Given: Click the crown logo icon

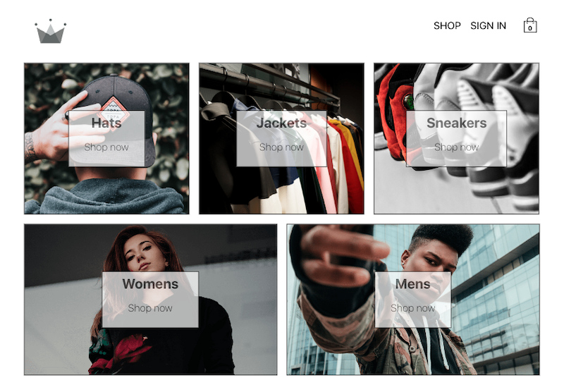Looking at the screenshot, I should point(50,31).
